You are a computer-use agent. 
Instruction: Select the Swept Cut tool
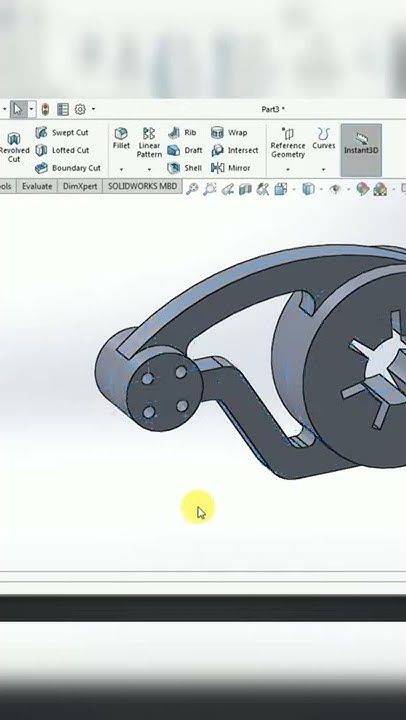pos(62,133)
